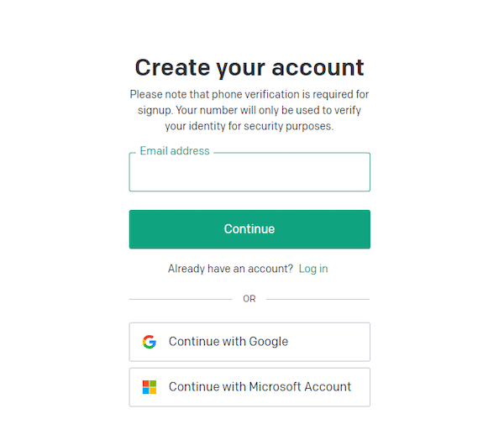Image resolution: width=504 pixels, height=440 pixels.
Task: Click the line reading 'your identity for security purposes'
Action: click(x=249, y=126)
